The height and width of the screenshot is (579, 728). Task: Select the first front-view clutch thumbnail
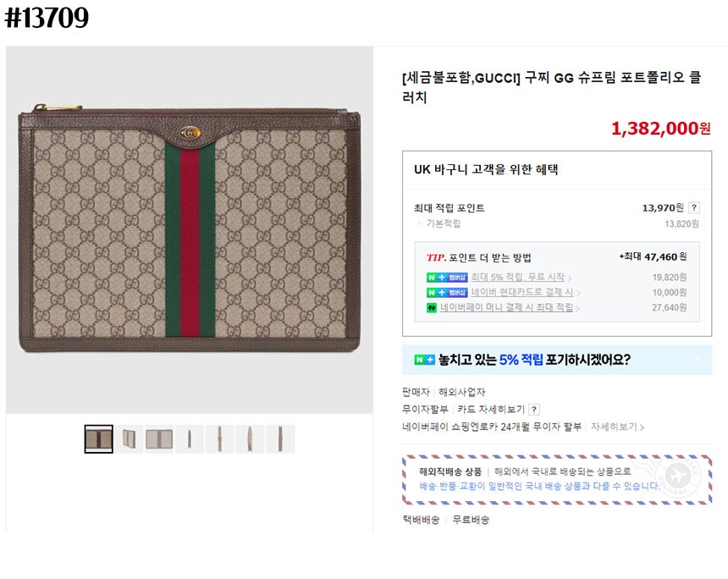99,439
